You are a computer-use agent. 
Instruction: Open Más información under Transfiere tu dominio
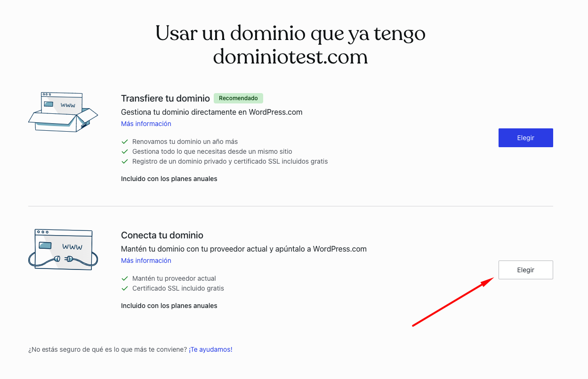[146, 124]
